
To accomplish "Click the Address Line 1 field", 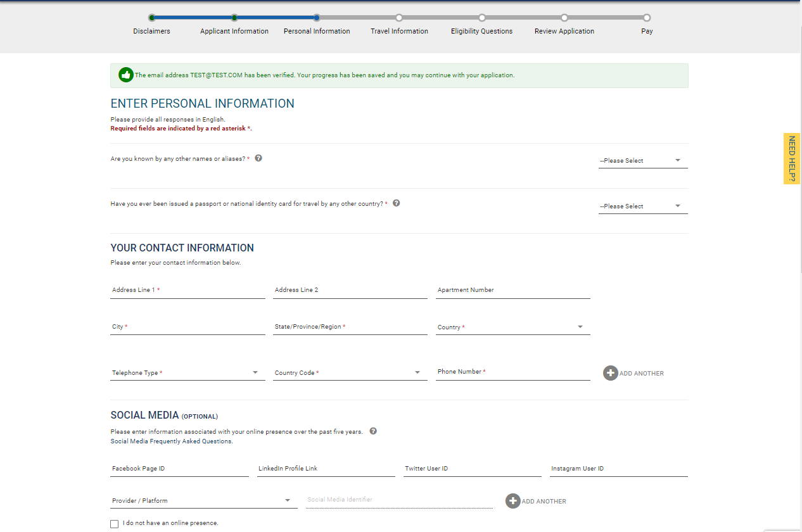I will 188,290.
